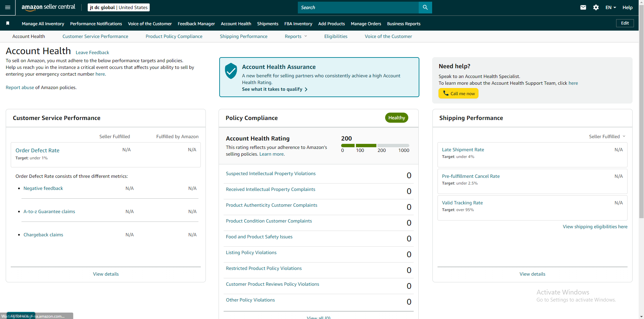Click the Edit favorites button
The width and height of the screenshot is (644, 319).
pyautogui.click(x=625, y=23)
